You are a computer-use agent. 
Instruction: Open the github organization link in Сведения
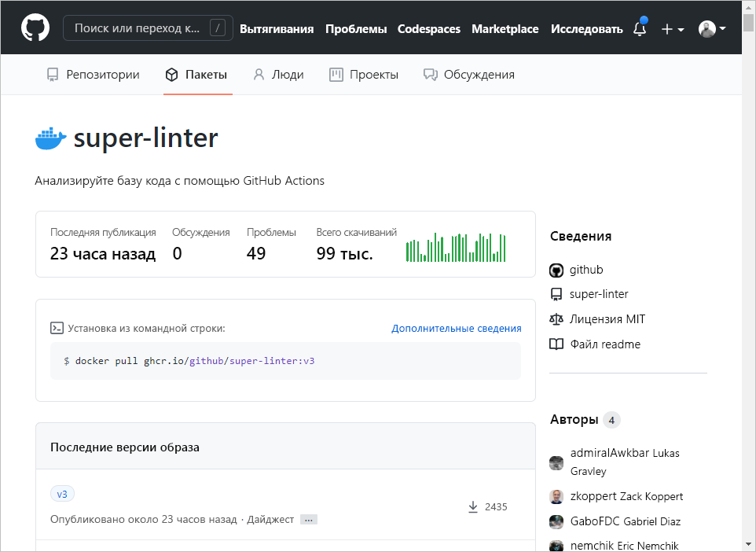(x=586, y=270)
